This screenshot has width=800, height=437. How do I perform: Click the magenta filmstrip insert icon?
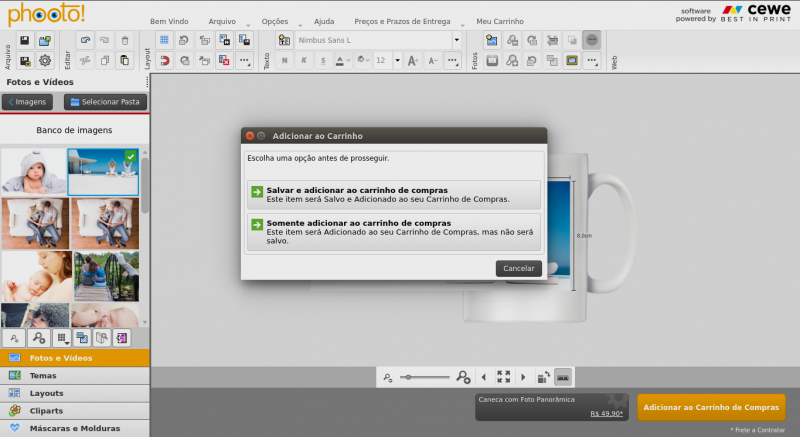pos(122,338)
